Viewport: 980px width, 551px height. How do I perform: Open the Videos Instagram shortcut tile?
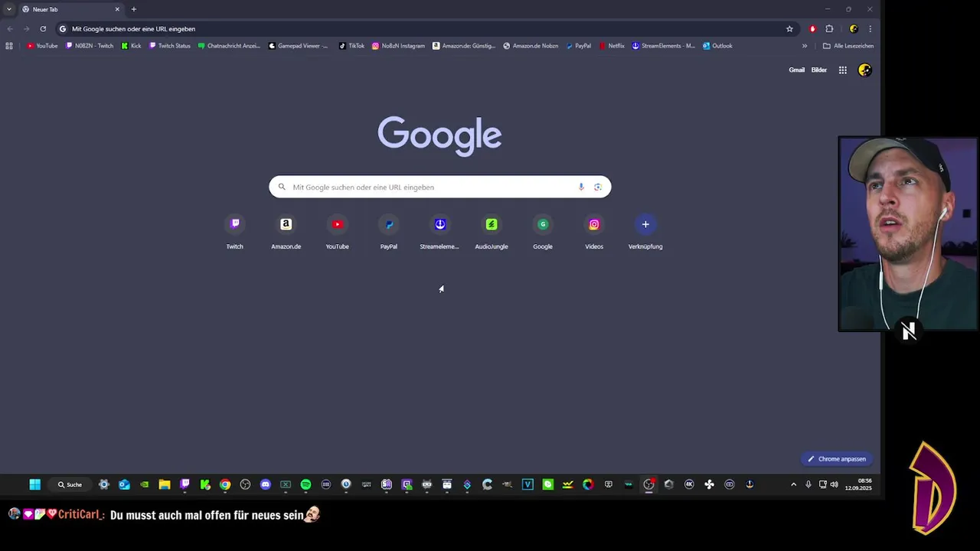coord(593,233)
